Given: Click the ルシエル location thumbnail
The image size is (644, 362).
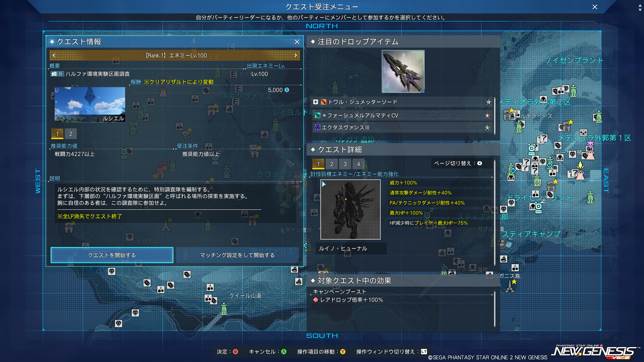Looking at the screenshot, I should (90, 105).
